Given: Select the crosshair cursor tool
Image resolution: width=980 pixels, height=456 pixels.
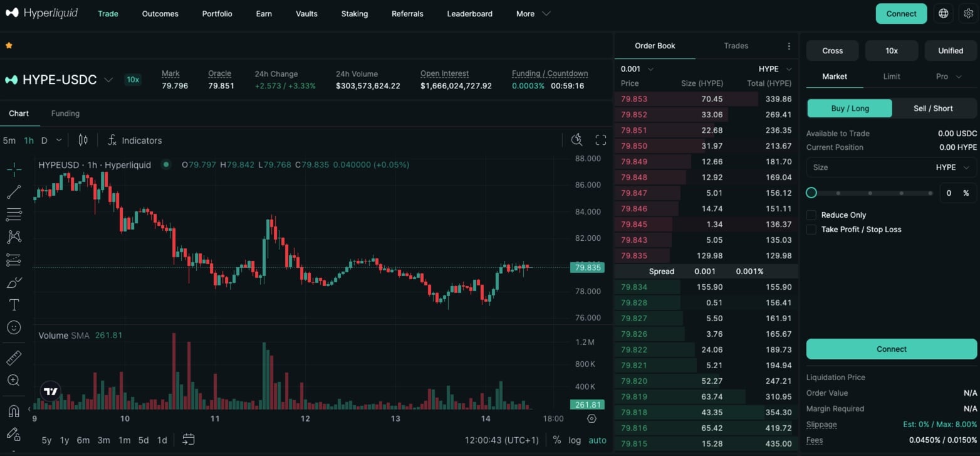Looking at the screenshot, I should (14, 169).
